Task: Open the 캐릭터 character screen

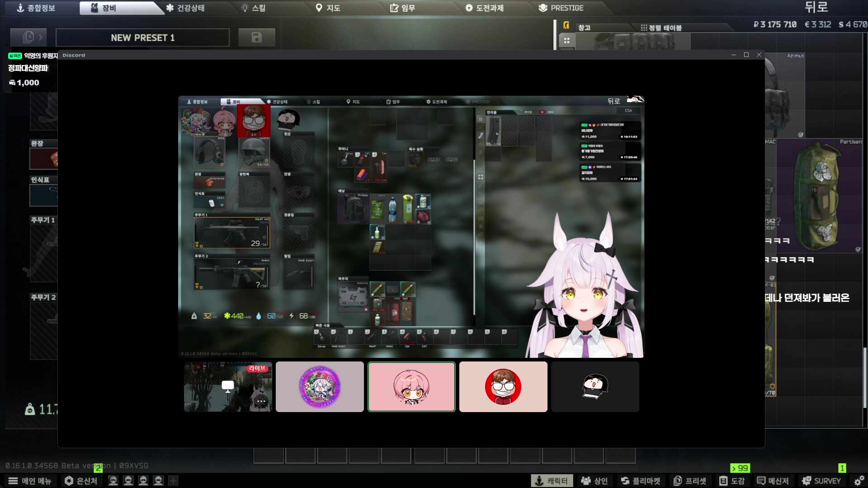Action: (552, 481)
